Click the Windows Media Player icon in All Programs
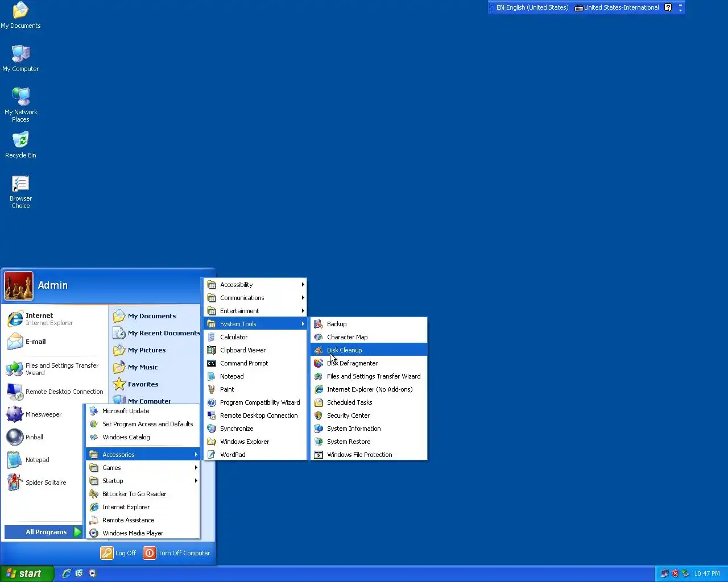 coord(94,533)
